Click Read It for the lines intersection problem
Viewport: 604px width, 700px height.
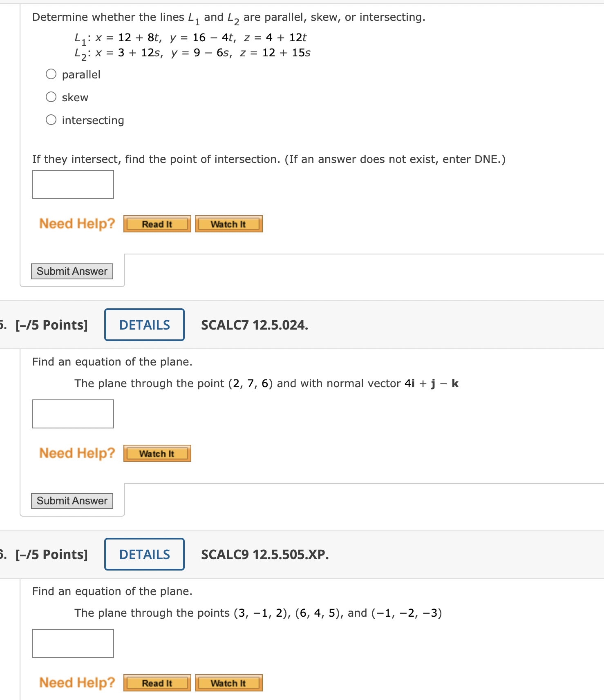pyautogui.click(x=157, y=223)
